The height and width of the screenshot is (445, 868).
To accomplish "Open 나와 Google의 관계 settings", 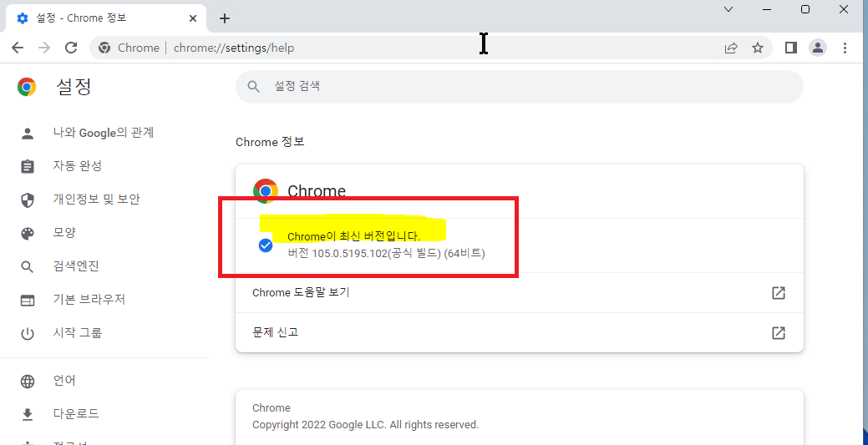I will click(104, 133).
